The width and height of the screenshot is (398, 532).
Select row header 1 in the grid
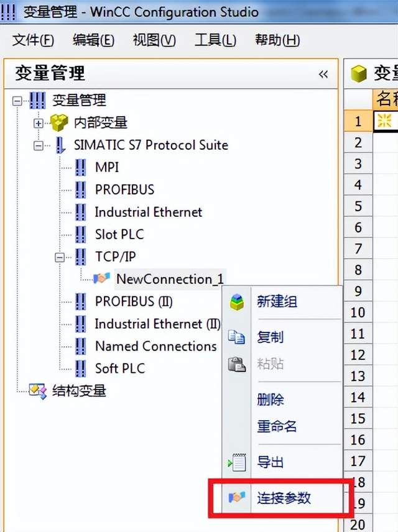coord(358,121)
